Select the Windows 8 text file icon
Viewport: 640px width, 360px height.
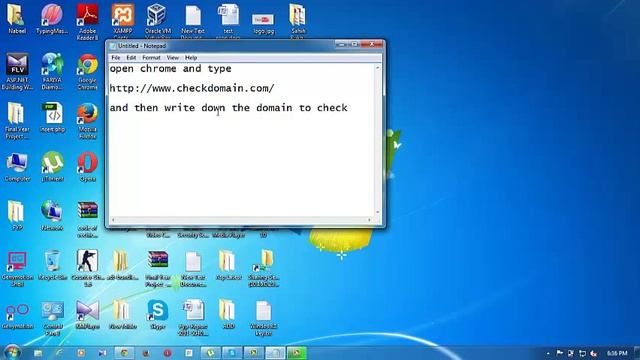click(263, 318)
